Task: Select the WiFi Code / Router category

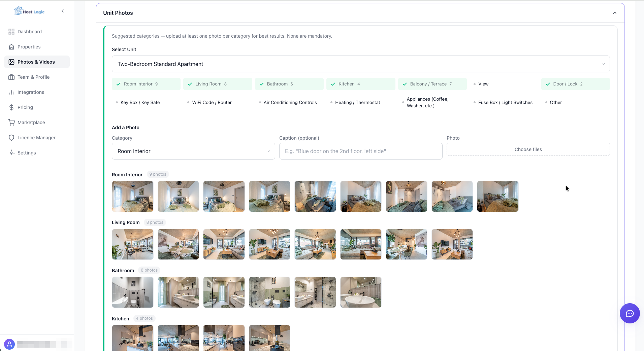Action: coord(218,102)
